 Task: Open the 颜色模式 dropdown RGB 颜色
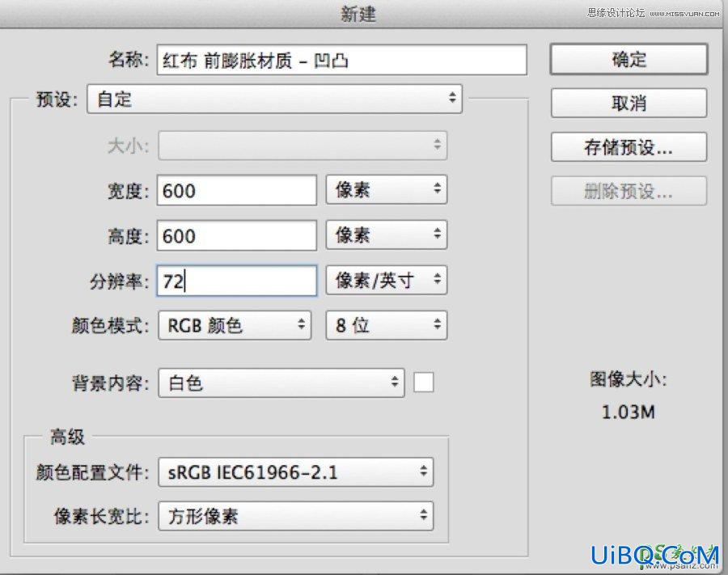235,325
